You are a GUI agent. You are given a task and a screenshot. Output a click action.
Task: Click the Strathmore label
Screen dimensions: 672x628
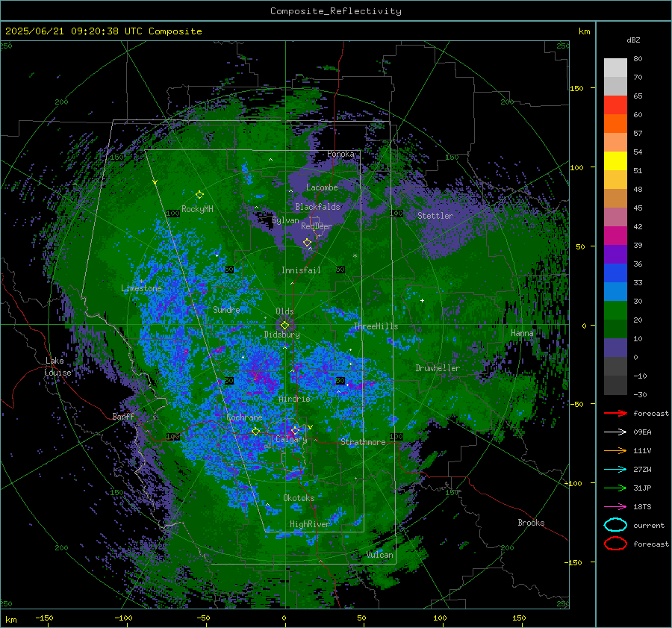[x=363, y=442]
